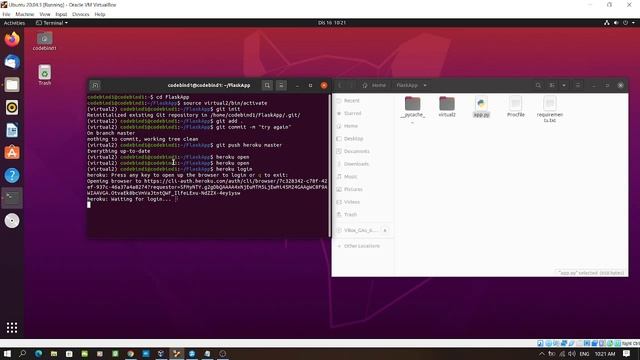Open the Windows Start menu
This screenshot has width=640, height=360.
(x=7, y=353)
